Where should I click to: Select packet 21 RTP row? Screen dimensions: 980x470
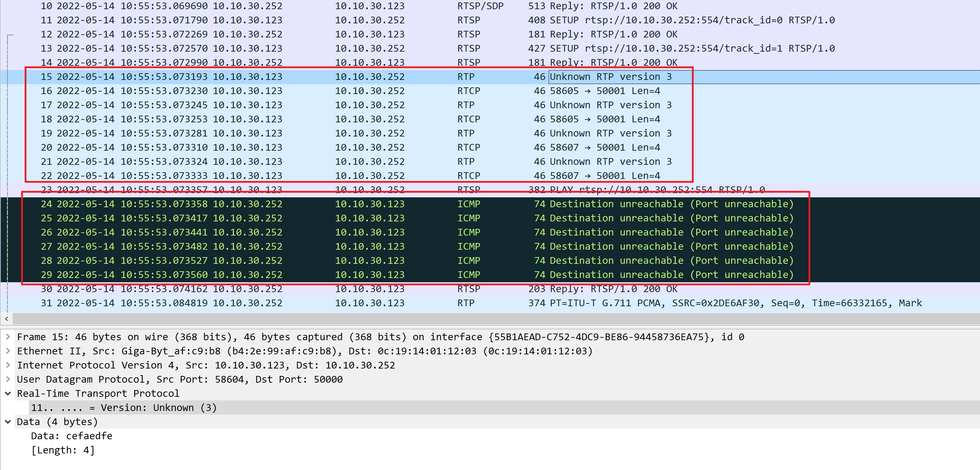[x=490, y=161]
